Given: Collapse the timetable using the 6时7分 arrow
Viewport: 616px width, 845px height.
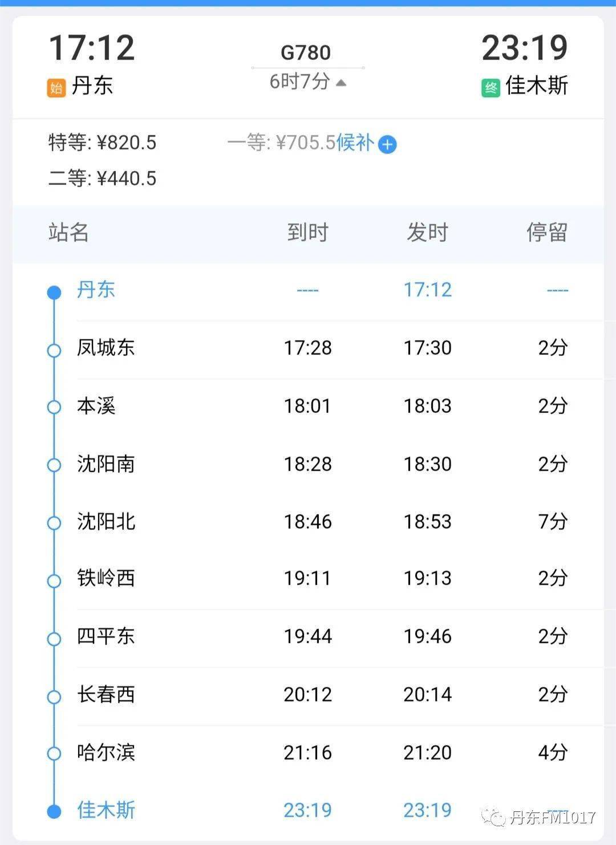Looking at the screenshot, I should pyautogui.click(x=341, y=83).
